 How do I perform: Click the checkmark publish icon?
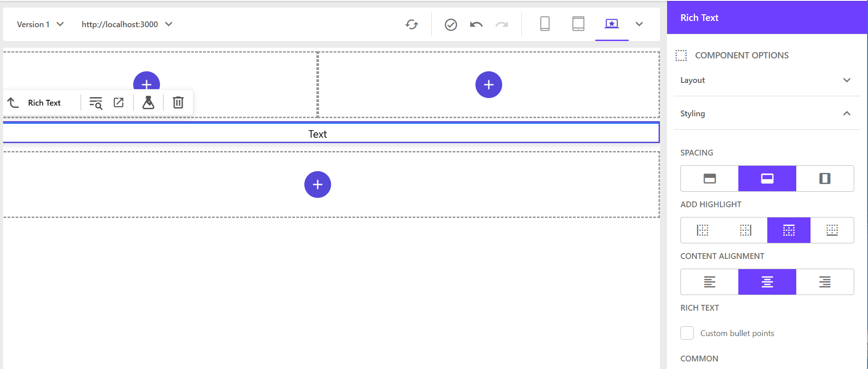(x=450, y=25)
